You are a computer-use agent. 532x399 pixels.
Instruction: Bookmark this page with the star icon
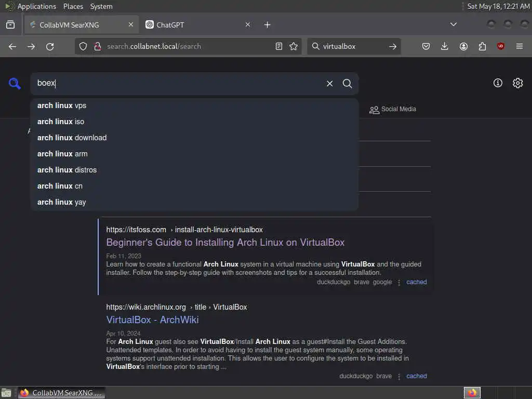(294, 46)
